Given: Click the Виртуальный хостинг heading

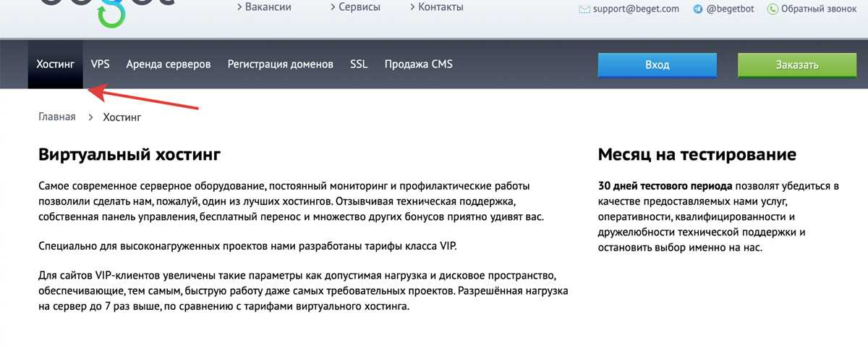Looking at the screenshot, I should (x=129, y=154).
